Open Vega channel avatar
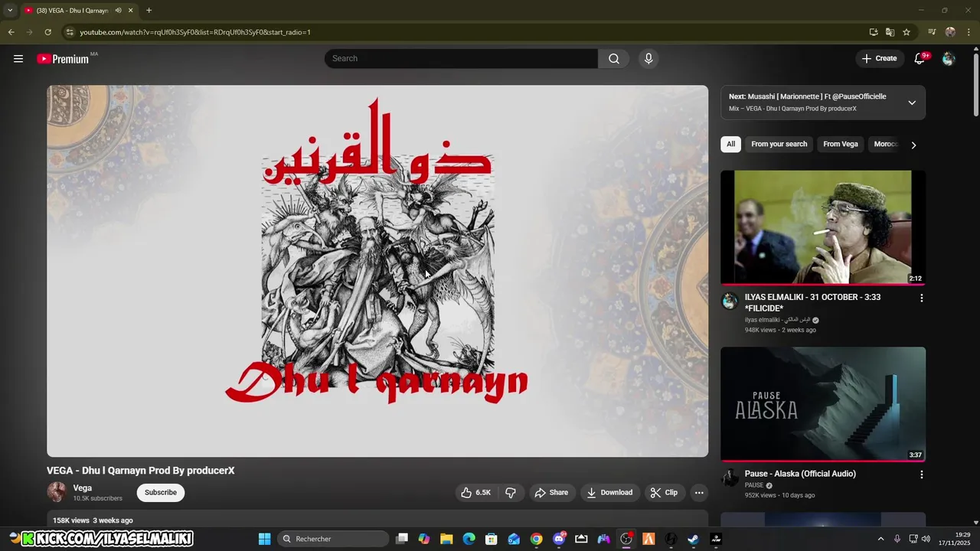The image size is (980, 551). pos(57,492)
